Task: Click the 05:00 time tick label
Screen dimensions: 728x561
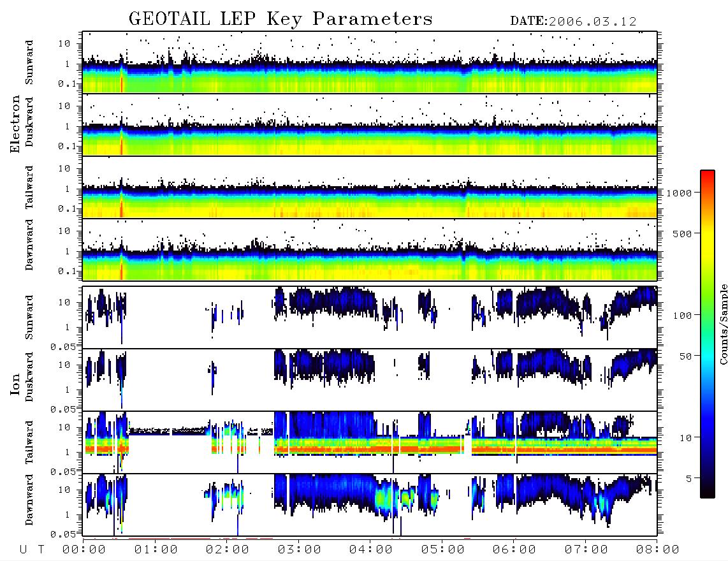Action: coord(443,550)
